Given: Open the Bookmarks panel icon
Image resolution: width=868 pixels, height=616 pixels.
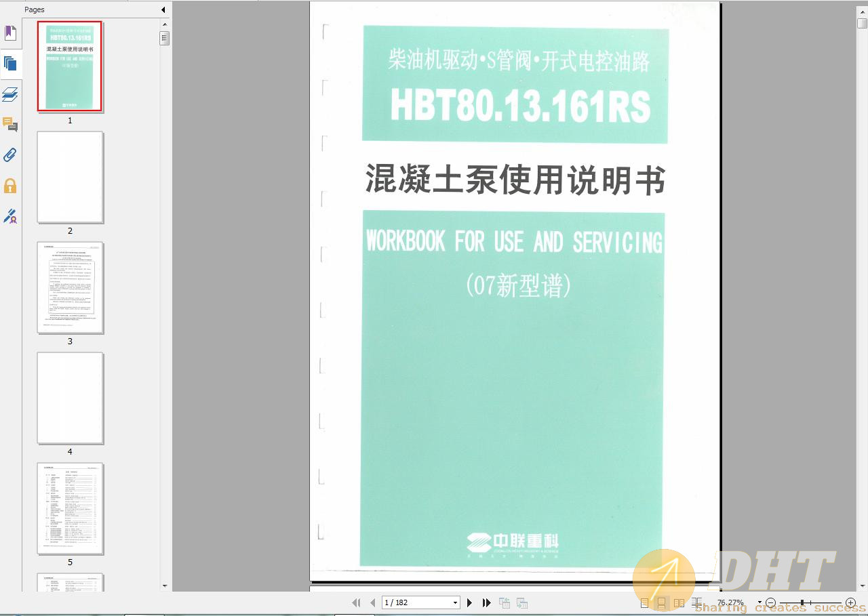Looking at the screenshot, I should (x=10, y=33).
